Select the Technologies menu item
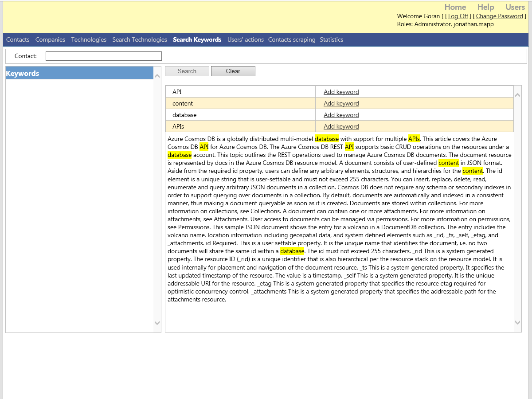Screen dimensions: 532x399 click(89, 39)
